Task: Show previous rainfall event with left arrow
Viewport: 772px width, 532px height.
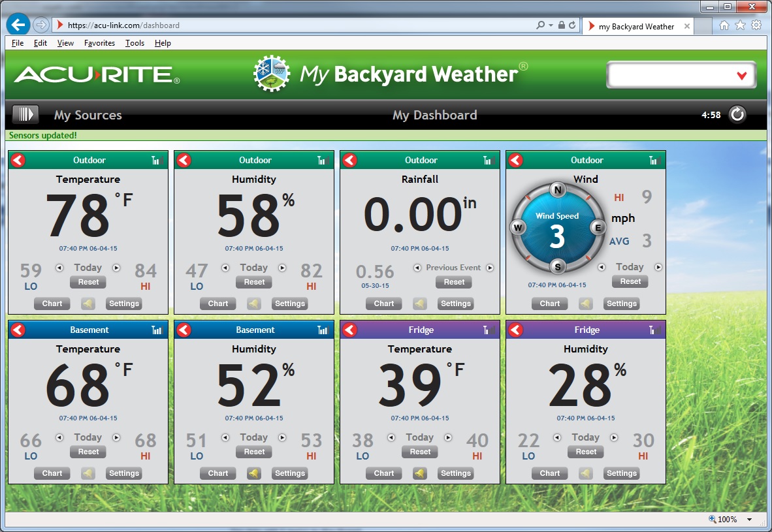Action: [x=417, y=268]
